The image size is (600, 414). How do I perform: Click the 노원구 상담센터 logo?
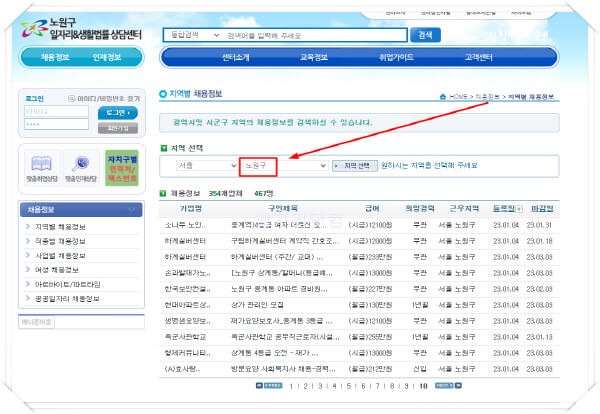[x=81, y=29]
